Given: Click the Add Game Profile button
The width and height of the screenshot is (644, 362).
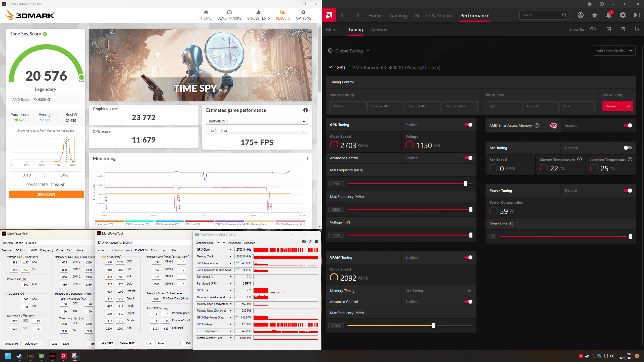Looking at the screenshot, I should tap(614, 51).
